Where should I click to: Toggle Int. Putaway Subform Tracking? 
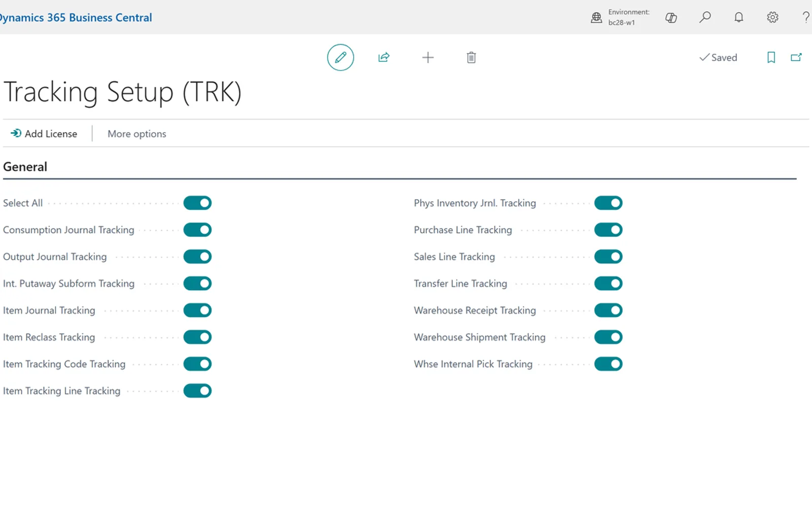coord(197,283)
